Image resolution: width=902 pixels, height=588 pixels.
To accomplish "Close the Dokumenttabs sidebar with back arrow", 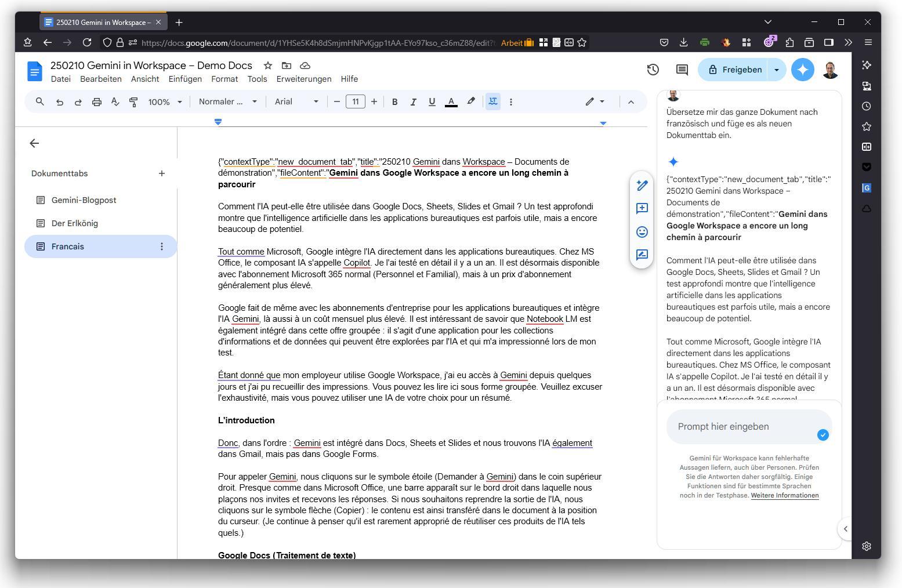I will point(34,143).
